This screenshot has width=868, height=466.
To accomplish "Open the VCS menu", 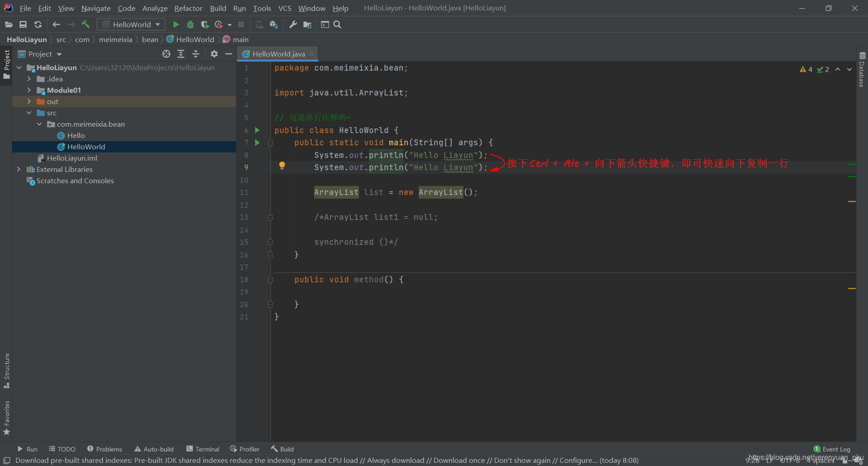I will pyautogui.click(x=285, y=8).
